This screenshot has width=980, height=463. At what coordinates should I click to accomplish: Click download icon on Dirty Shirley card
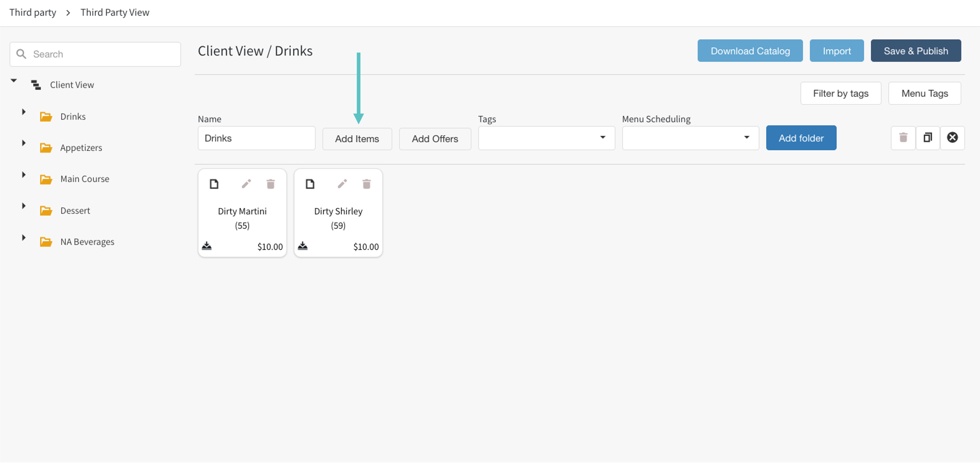(302, 246)
